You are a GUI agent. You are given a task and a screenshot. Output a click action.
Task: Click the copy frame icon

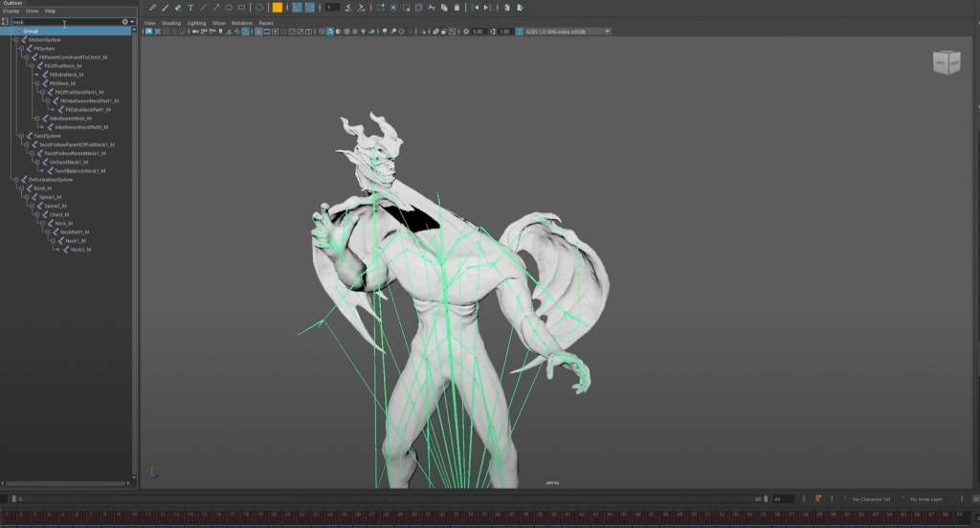(444, 8)
